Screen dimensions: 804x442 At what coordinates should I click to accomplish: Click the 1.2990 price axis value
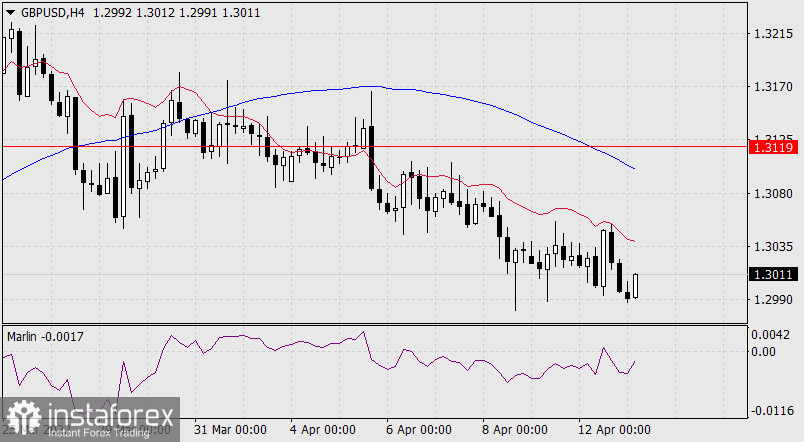(772, 300)
